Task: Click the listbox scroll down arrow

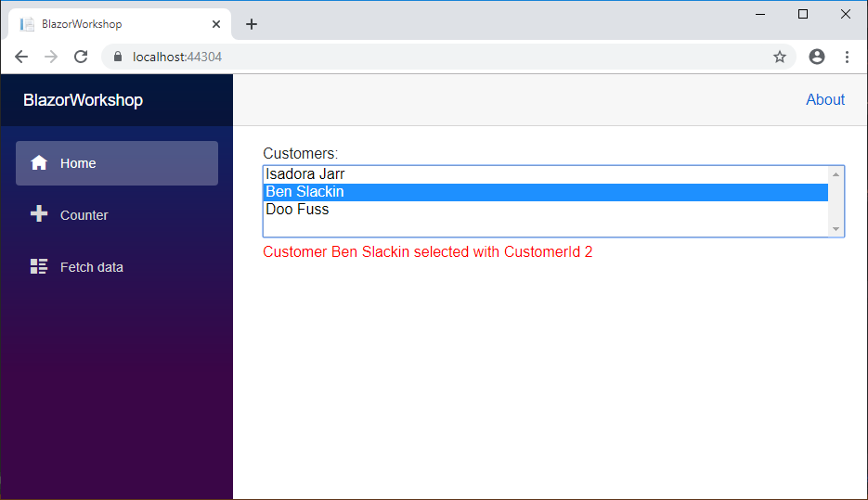Action: [836, 228]
